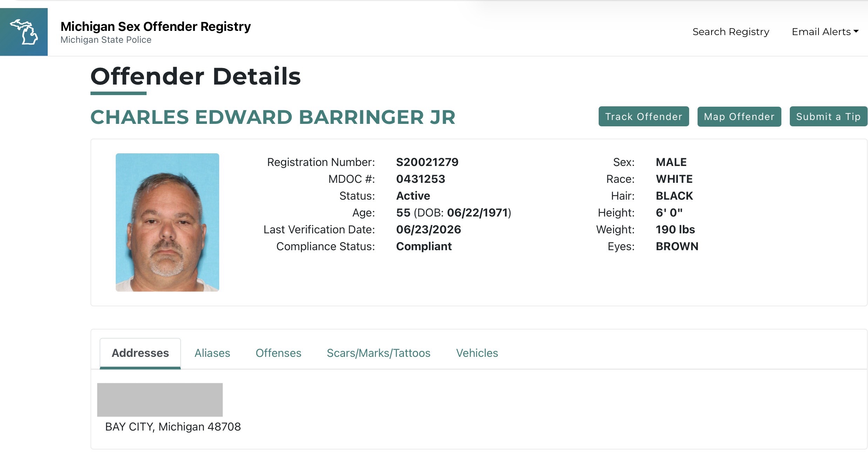
Task: Click the Michigan state outline logo icon
Action: coord(24,32)
